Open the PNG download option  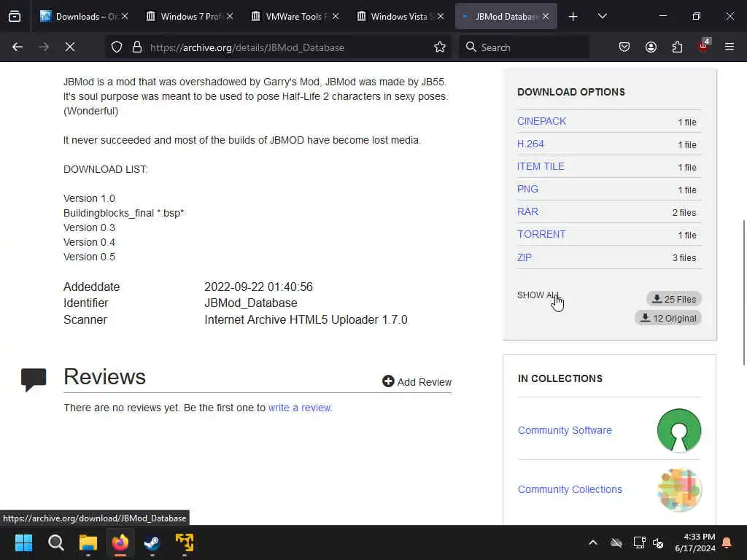[x=527, y=189]
